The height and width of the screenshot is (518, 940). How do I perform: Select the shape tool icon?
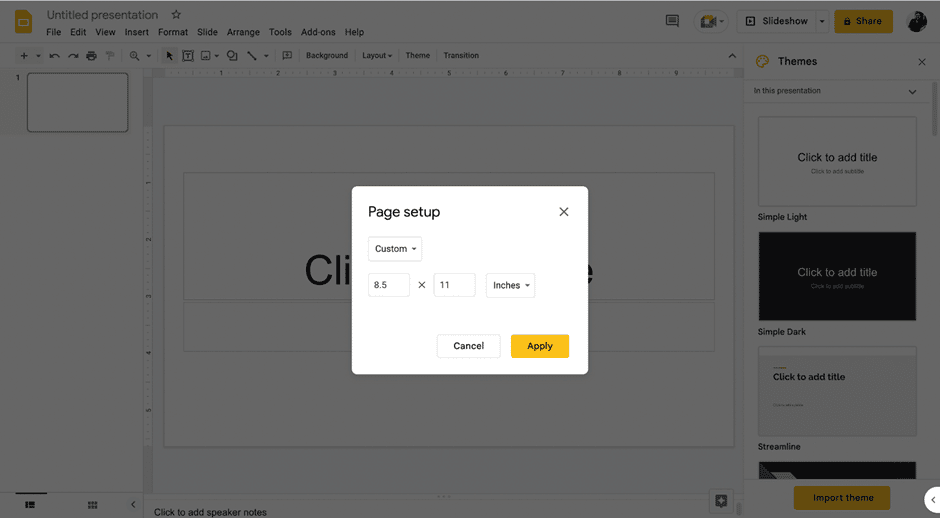click(x=232, y=56)
